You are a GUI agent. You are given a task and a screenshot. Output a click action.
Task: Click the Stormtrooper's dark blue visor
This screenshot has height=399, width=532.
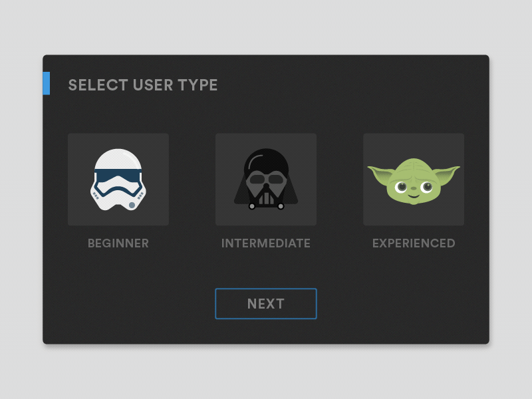point(118,175)
